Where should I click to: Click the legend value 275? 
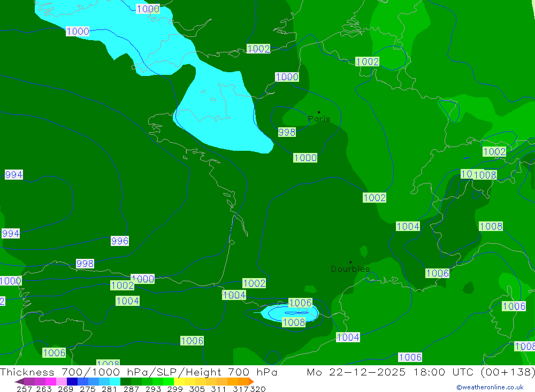[87, 389]
